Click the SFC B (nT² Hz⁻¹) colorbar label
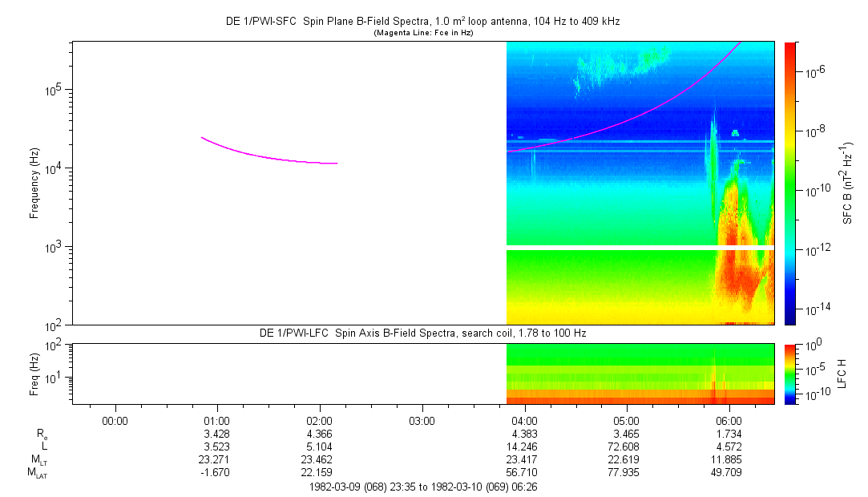This screenshot has height=497, width=868. coord(846,183)
